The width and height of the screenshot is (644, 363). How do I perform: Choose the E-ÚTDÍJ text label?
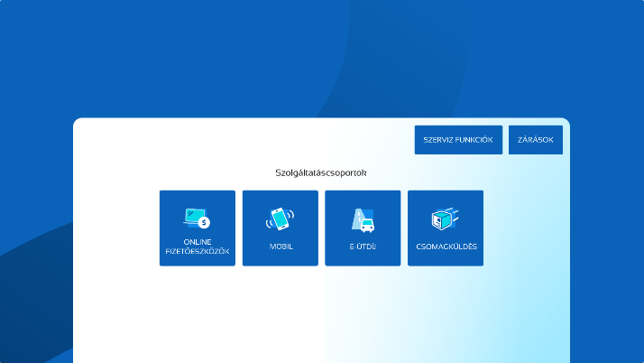tap(363, 247)
